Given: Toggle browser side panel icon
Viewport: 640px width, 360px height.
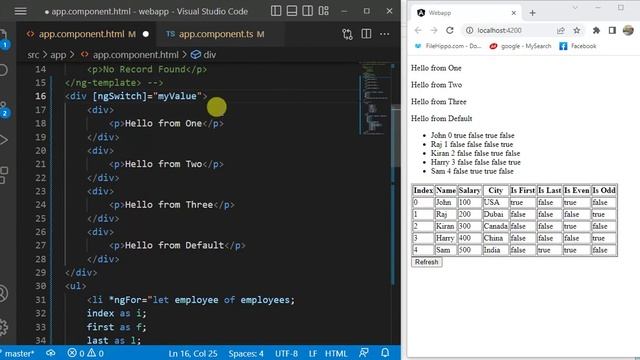Looking at the screenshot, I should [x=612, y=30].
